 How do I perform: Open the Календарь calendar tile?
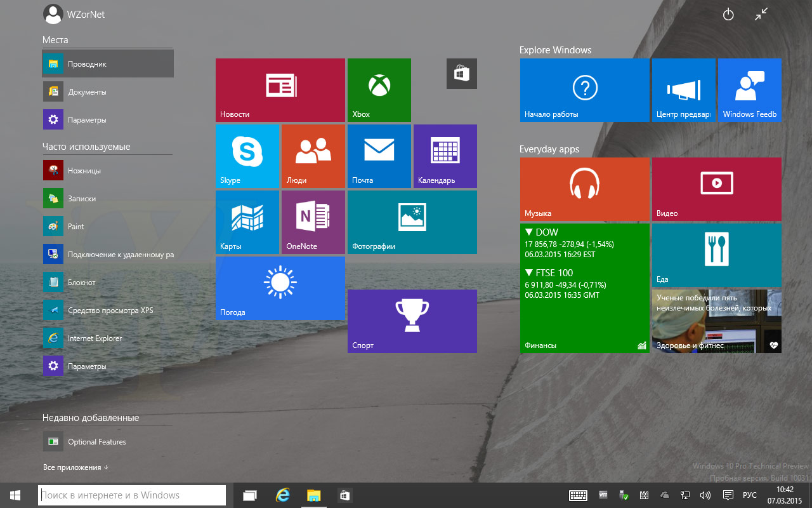[445, 156]
